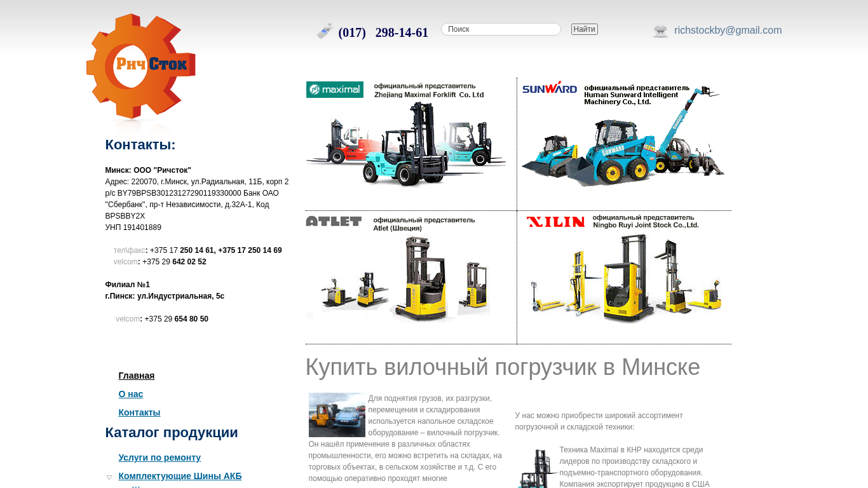This screenshot has width=868, height=488.
Task: Open the Контакты menu link
Action: click(139, 412)
